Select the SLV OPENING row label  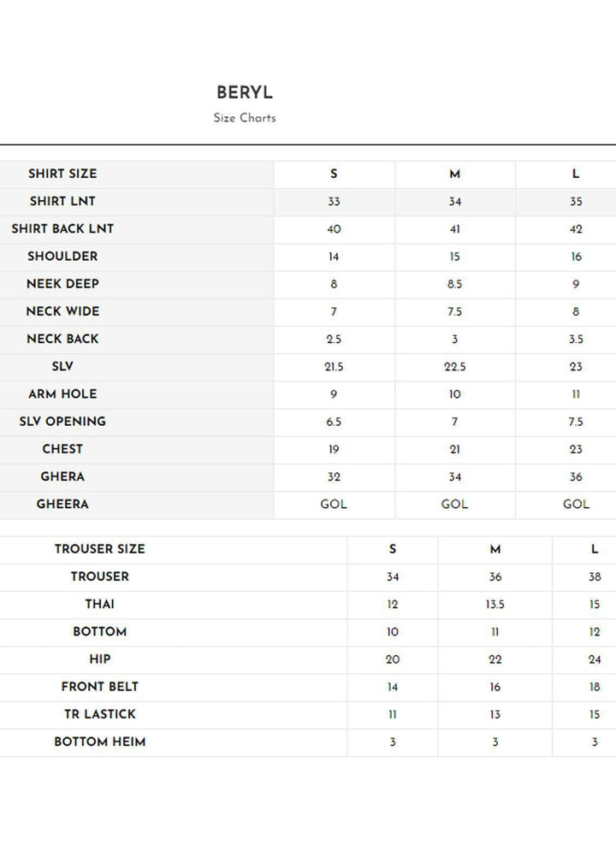[62, 421]
